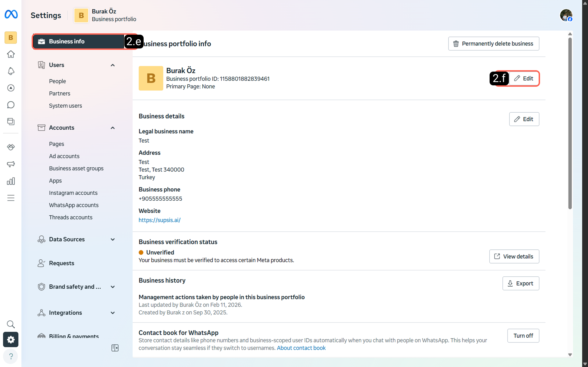The height and width of the screenshot is (367, 588).
Task: Expand the Data Sources section
Action: pos(77,239)
